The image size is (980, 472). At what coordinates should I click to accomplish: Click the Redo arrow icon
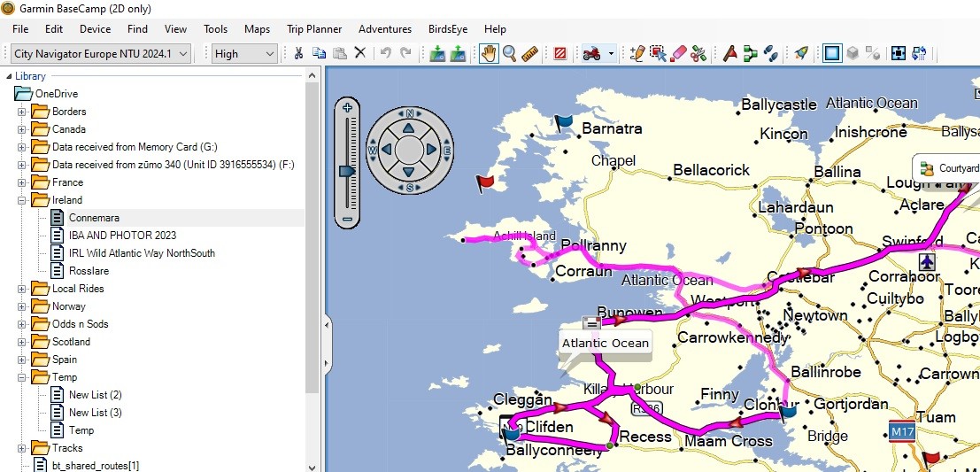coord(405,54)
